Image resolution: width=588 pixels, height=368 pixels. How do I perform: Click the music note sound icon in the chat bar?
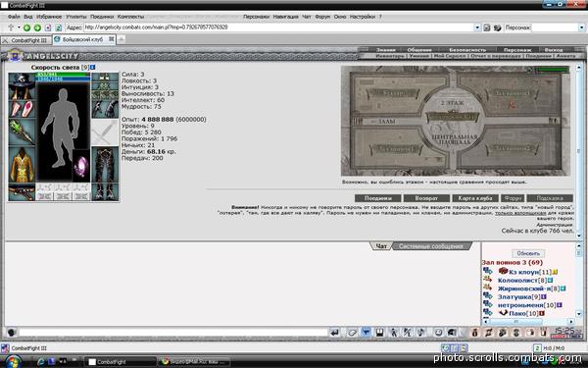421,333
